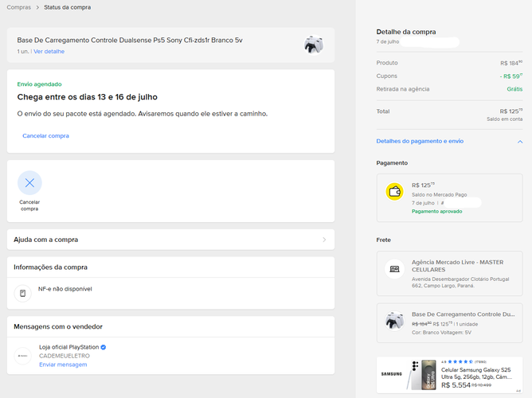This screenshot has width=532, height=398.
Task: Click Detalhes do pagamento e envio link
Action: pyautogui.click(x=420, y=141)
